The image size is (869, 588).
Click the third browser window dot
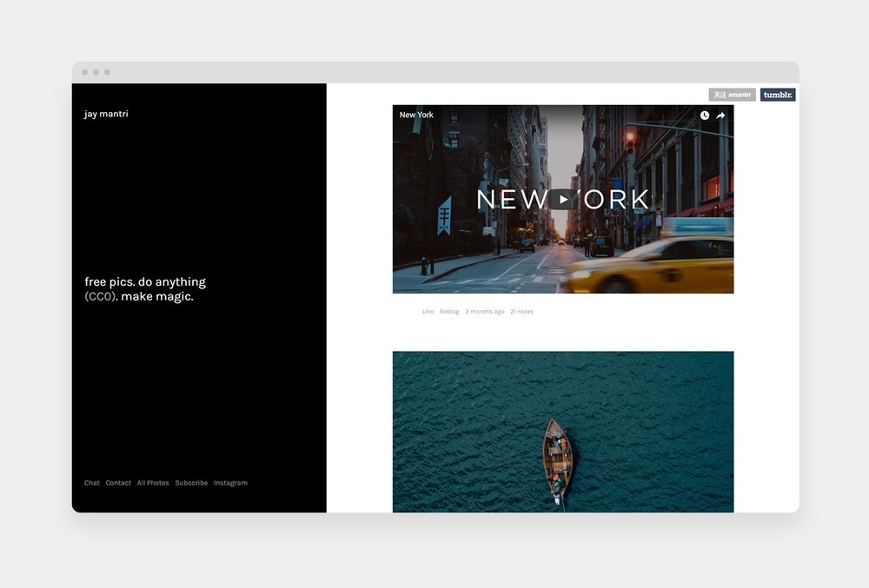(107, 72)
